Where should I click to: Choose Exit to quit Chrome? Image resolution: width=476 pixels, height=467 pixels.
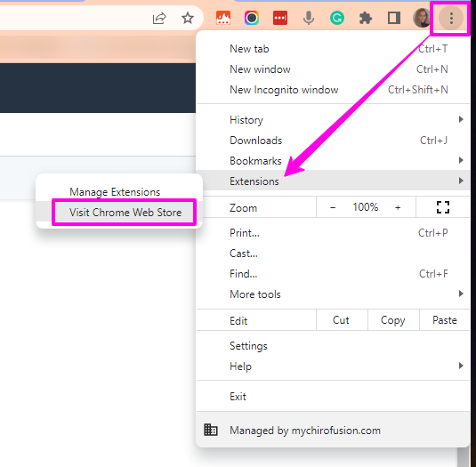pyautogui.click(x=333, y=397)
